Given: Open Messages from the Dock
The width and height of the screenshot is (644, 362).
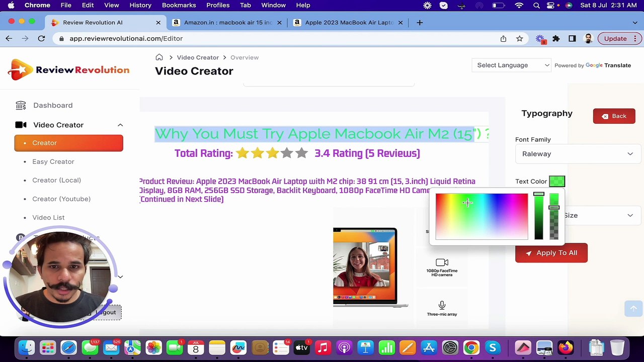Looking at the screenshot, I should click(x=90, y=347).
